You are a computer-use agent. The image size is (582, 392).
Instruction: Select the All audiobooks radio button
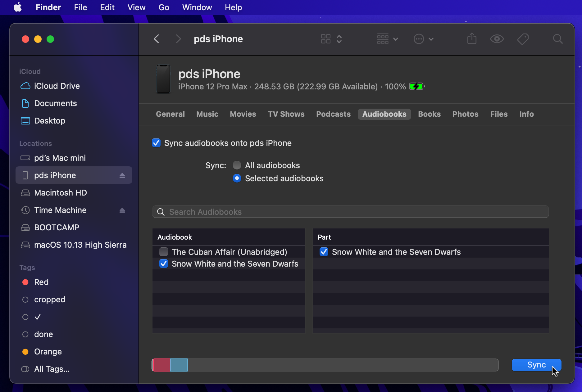coord(237,165)
